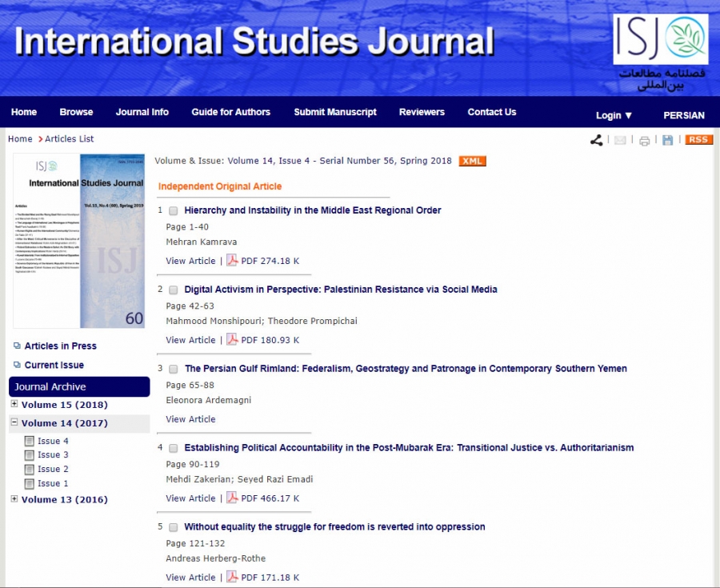Viewport: 720px width, 588px height.
Task: Click View Article under Eleonora Ardemagni
Action: (190, 419)
